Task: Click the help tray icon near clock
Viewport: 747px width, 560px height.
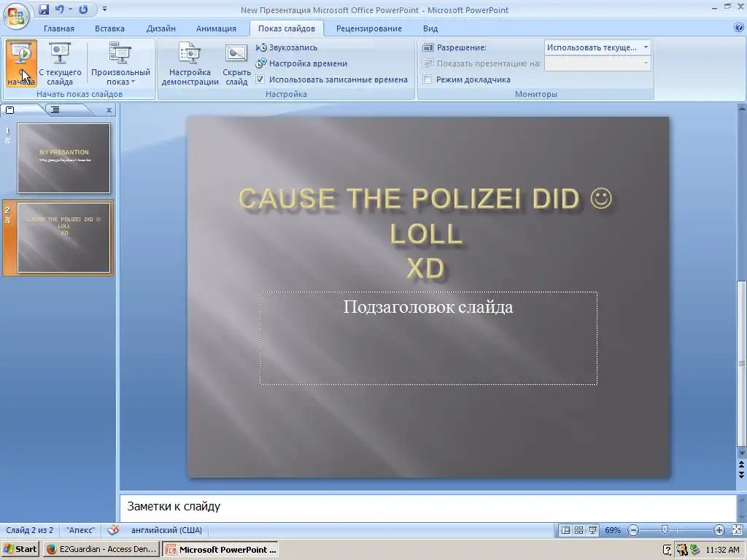Action: (x=667, y=550)
